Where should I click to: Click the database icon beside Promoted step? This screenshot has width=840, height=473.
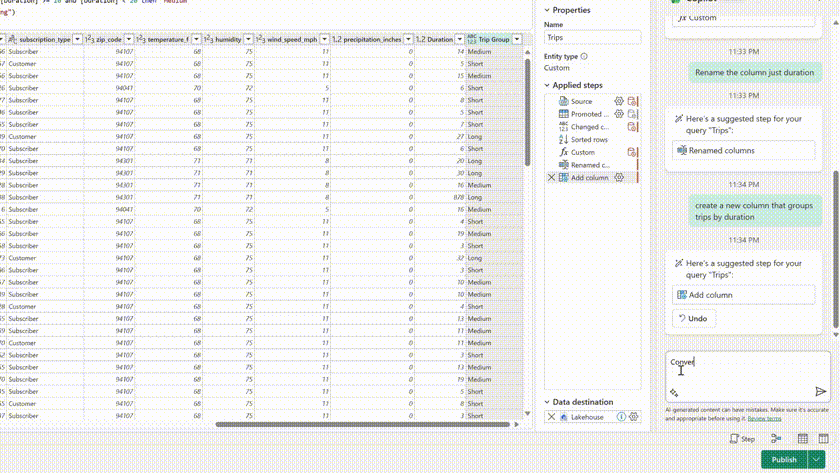coord(632,114)
